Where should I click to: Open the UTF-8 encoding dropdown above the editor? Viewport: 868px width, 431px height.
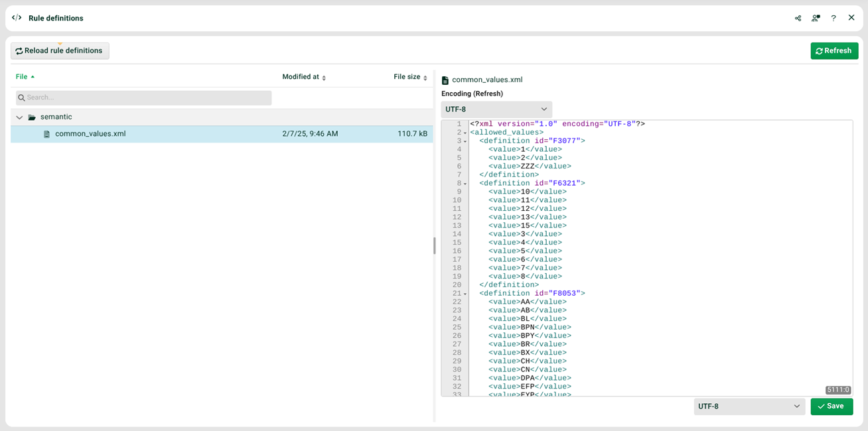click(496, 109)
